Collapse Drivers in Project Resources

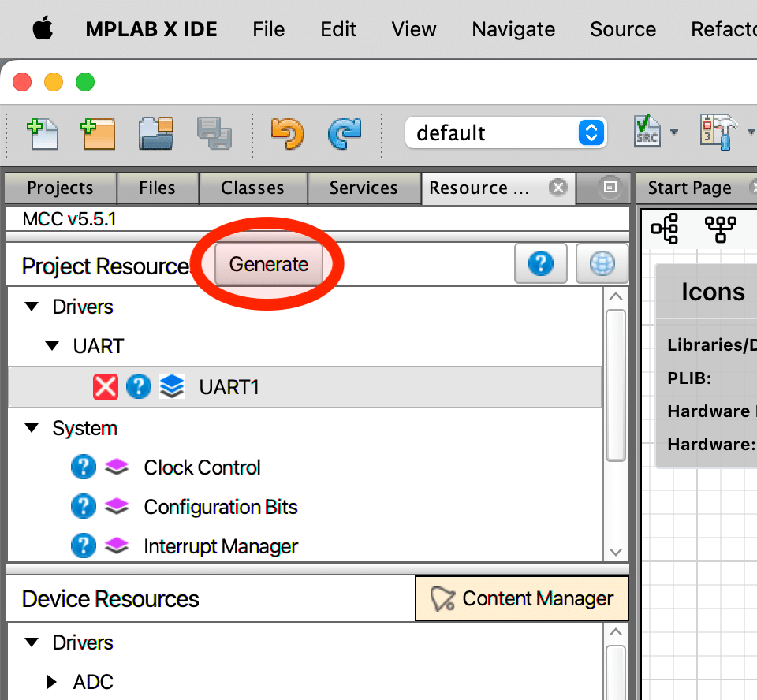click(32, 307)
